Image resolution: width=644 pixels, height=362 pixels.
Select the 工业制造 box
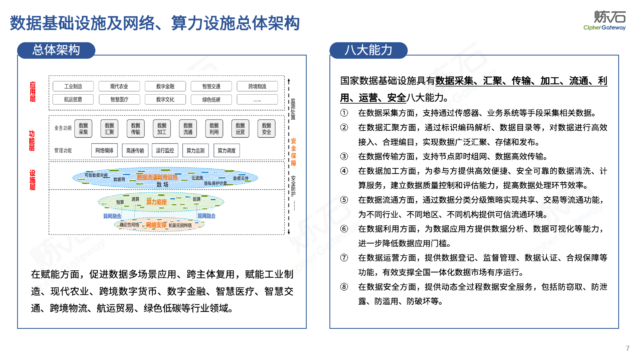pyautogui.click(x=73, y=86)
